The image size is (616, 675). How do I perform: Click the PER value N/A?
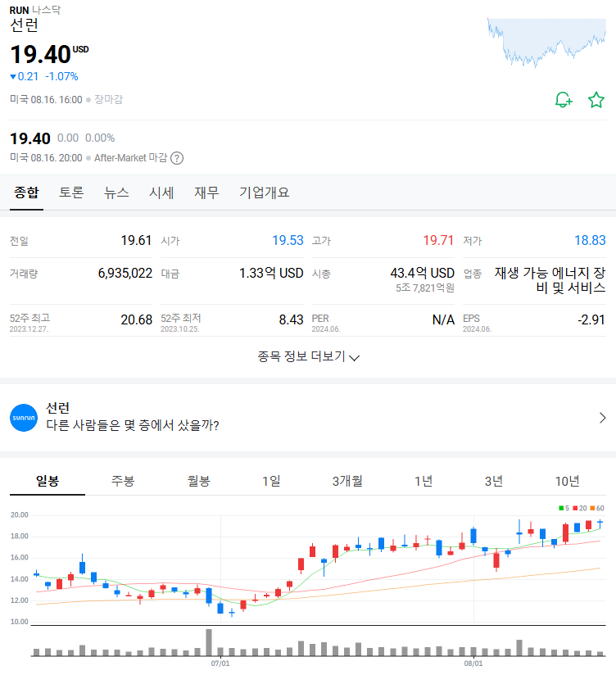[443, 319]
